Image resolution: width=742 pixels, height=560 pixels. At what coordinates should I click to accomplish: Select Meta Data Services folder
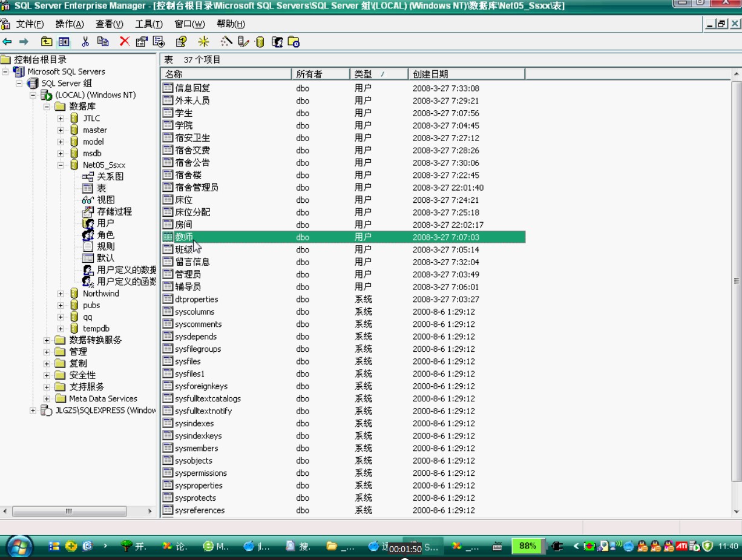(x=103, y=398)
